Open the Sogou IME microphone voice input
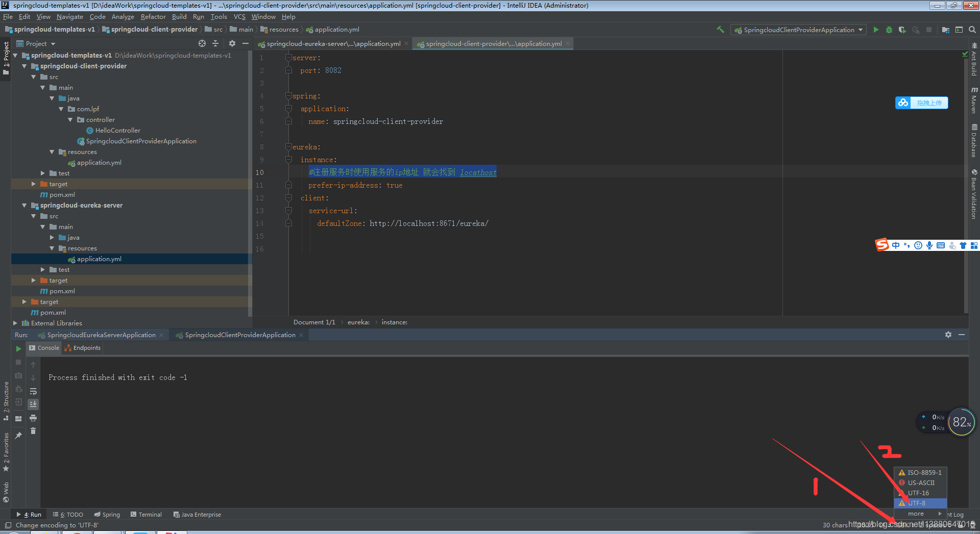The height and width of the screenshot is (534, 980). pyautogui.click(x=929, y=245)
